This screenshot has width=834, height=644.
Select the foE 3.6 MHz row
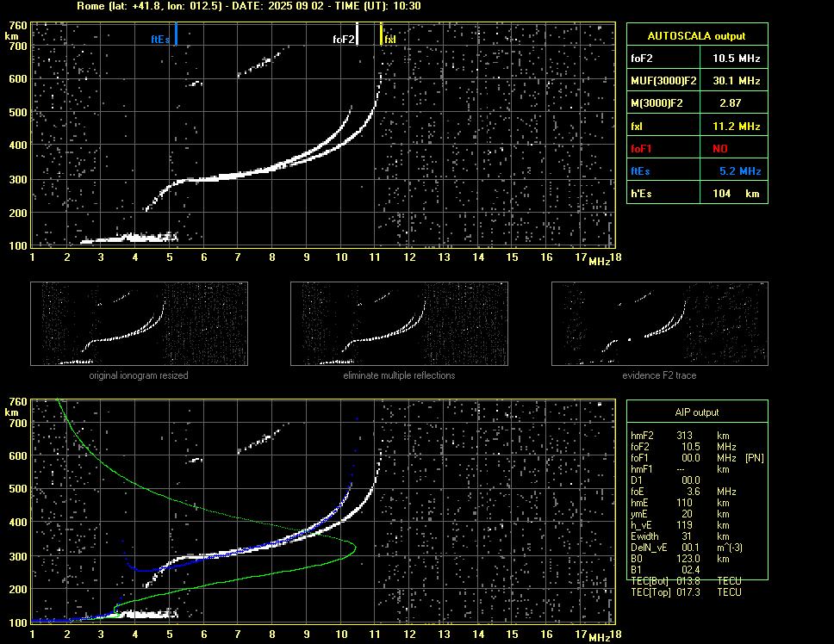click(x=683, y=492)
